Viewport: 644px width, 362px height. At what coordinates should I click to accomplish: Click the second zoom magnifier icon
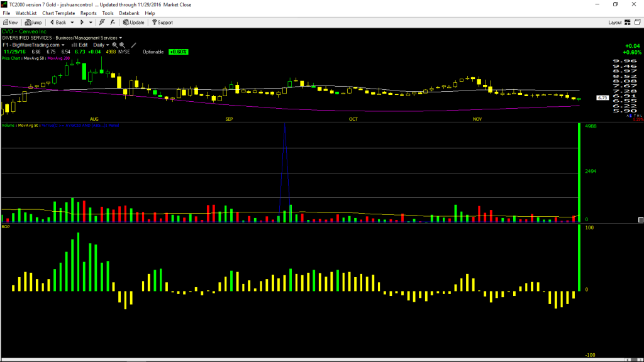tap(123, 45)
